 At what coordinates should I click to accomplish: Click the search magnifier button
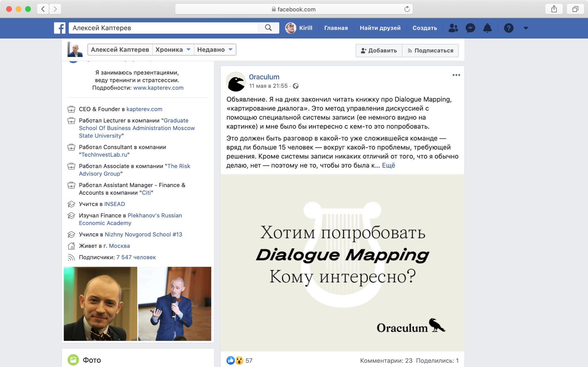pos(268,28)
